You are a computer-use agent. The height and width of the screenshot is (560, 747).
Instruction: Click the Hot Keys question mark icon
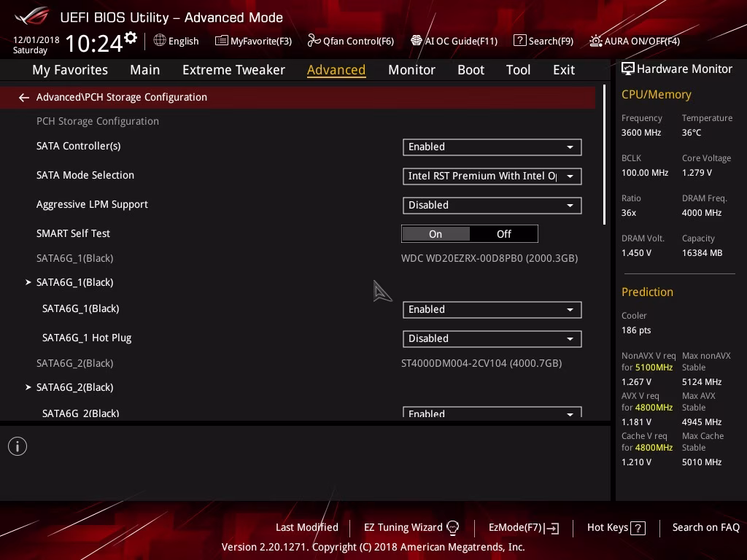638,528
